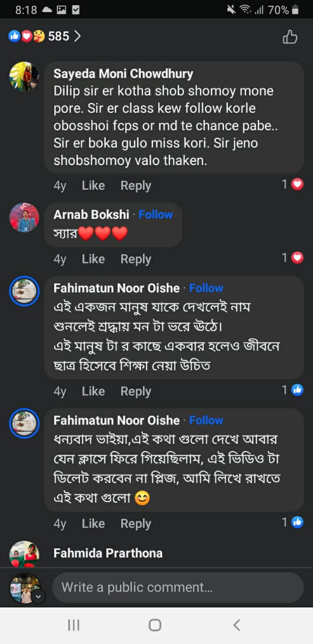
Task: Open Fahimatun Noor Oishe's second comment avatar
Action: coord(24,423)
